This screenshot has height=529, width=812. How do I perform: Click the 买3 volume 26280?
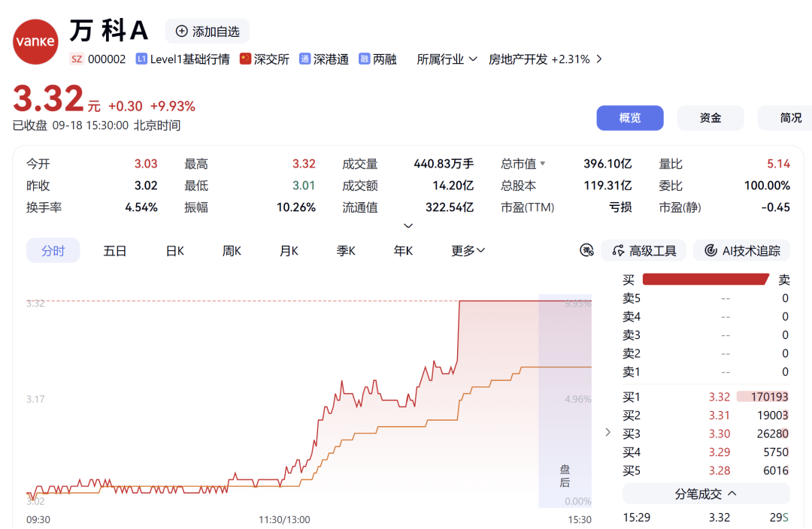[x=772, y=434]
